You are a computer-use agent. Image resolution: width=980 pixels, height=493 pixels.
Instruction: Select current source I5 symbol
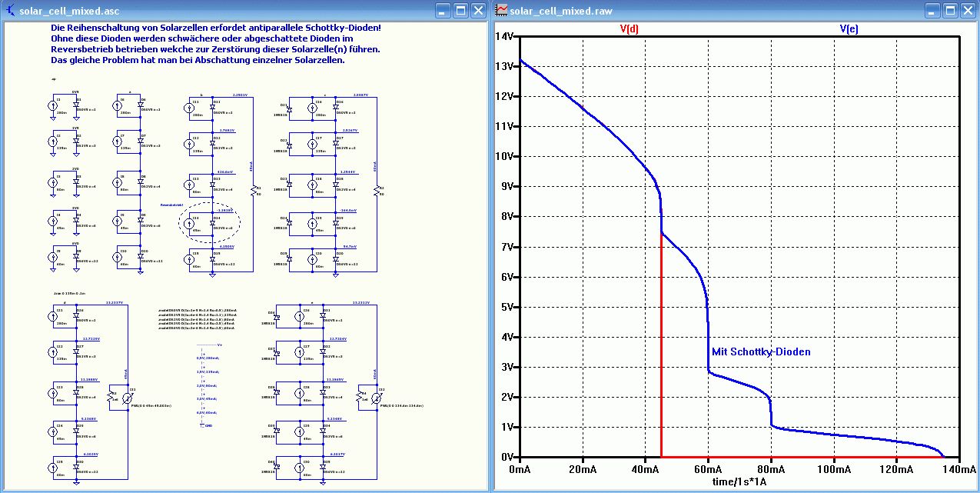[x=53, y=258]
